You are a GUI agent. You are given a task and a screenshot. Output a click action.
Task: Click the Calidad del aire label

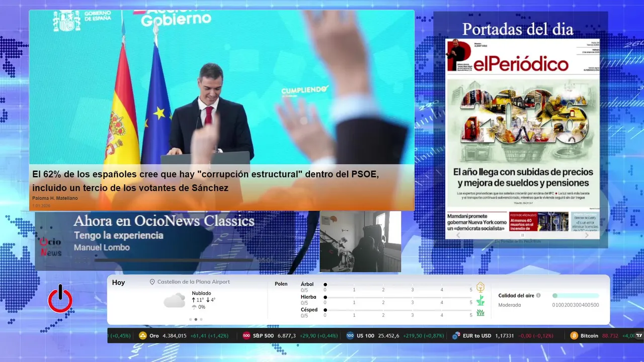pyautogui.click(x=516, y=296)
